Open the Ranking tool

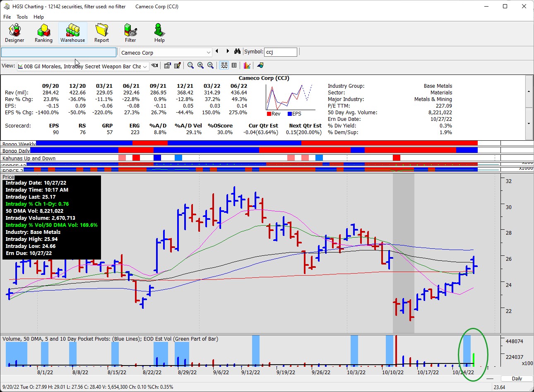click(43, 33)
